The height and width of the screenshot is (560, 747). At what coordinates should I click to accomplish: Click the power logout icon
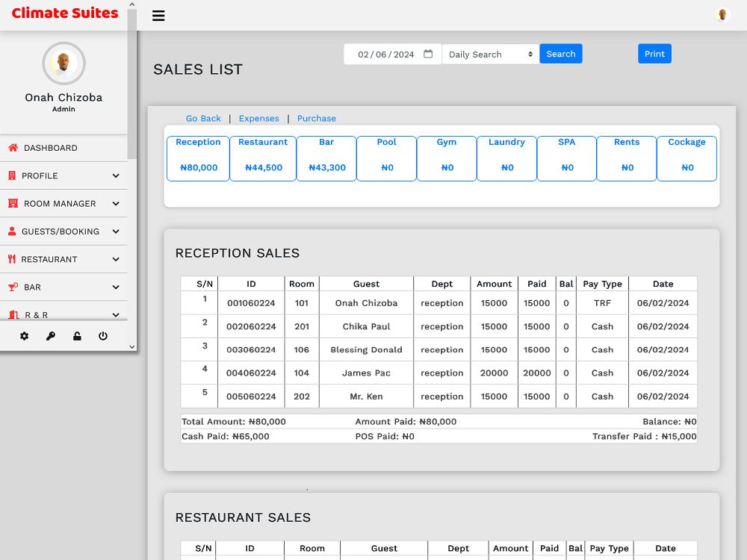103,336
